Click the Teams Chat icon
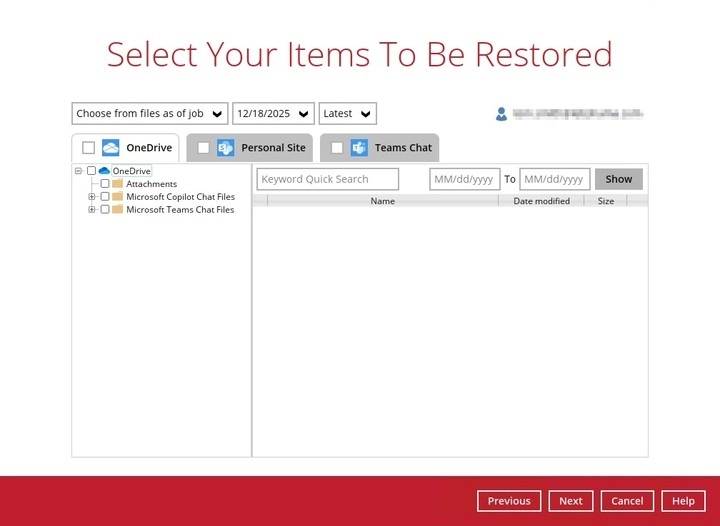 359,148
